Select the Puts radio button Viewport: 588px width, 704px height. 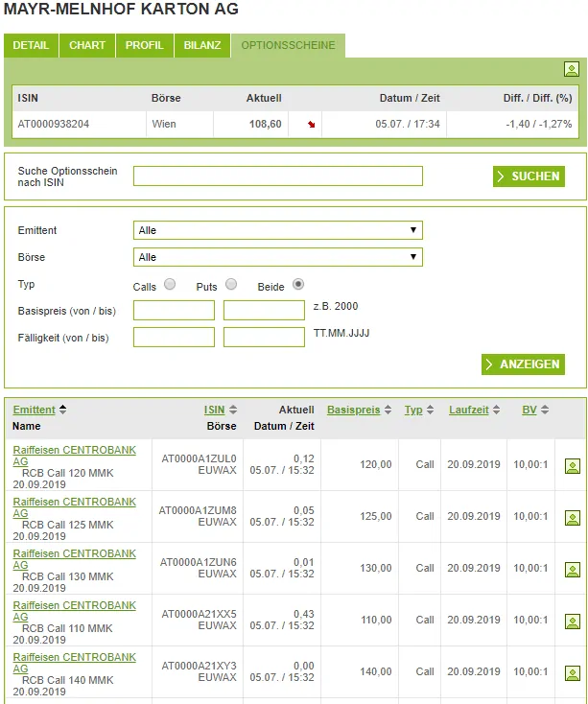[231, 284]
